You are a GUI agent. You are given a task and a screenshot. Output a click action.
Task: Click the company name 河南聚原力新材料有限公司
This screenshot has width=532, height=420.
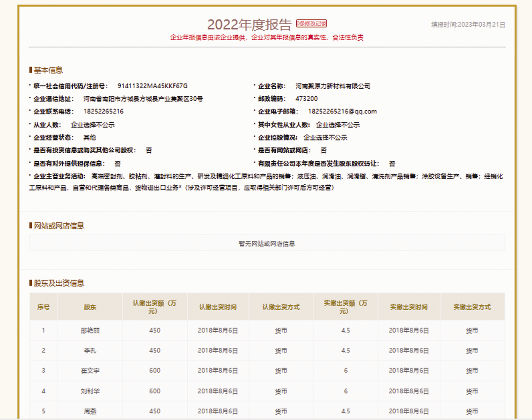(x=333, y=86)
